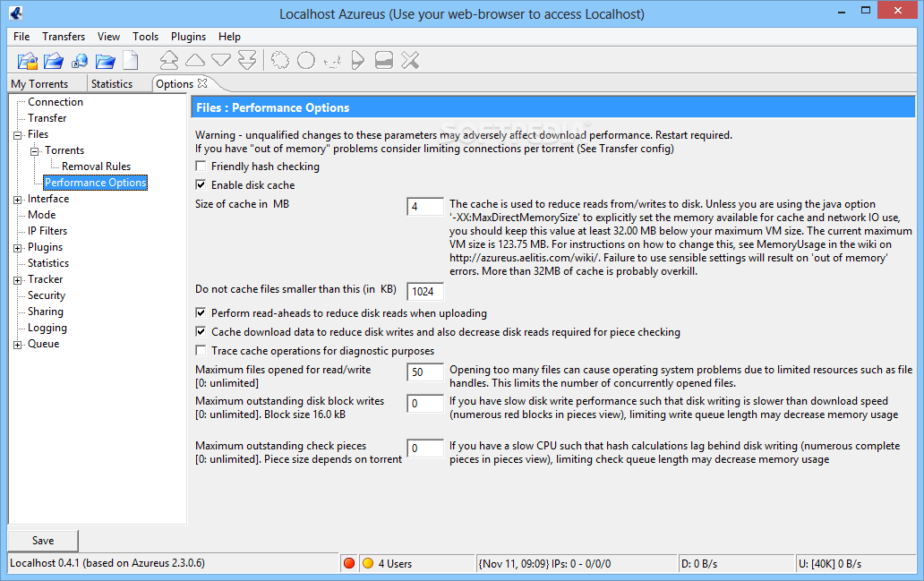Click the move to top double-arrow icon
Screen dimensions: 924x581
tap(169, 60)
